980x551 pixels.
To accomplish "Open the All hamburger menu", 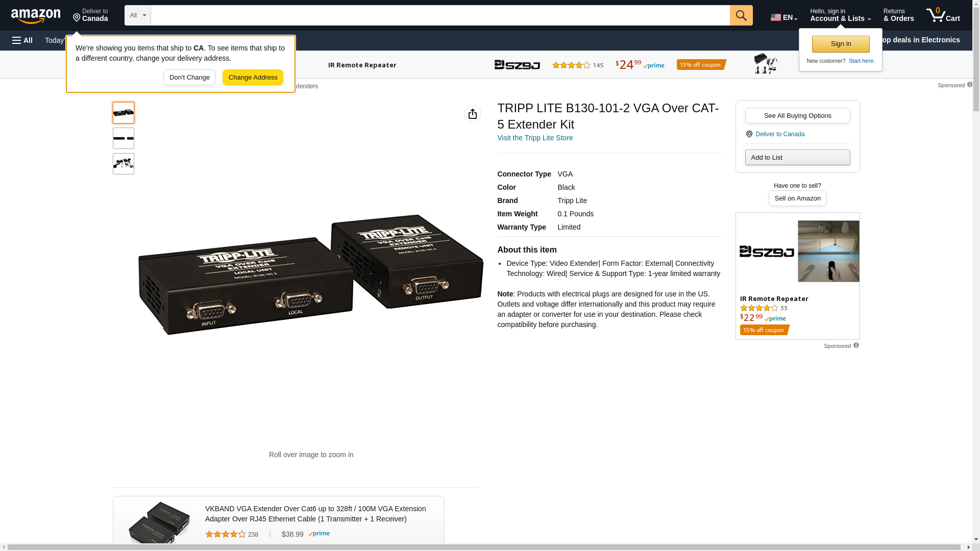I will click(x=22, y=40).
